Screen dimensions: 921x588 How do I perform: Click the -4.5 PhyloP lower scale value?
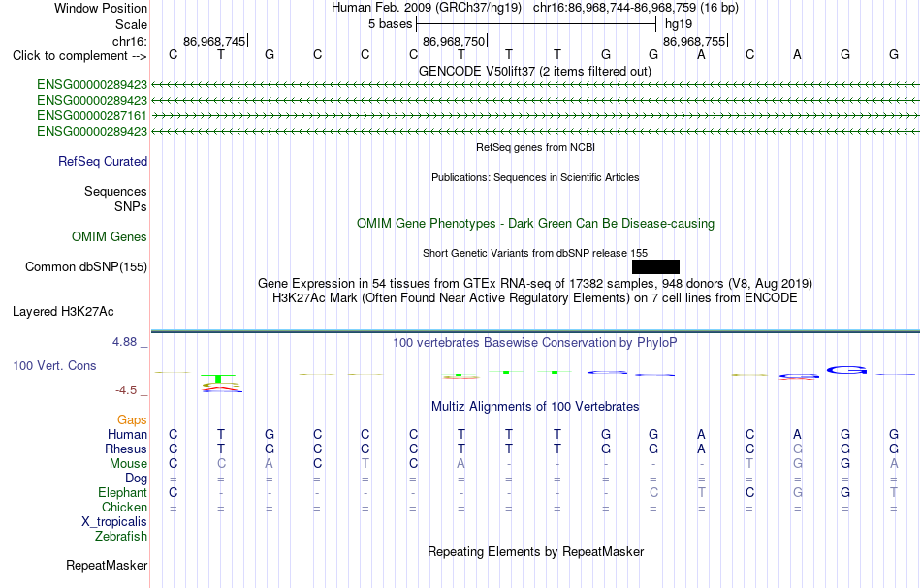tap(126, 390)
